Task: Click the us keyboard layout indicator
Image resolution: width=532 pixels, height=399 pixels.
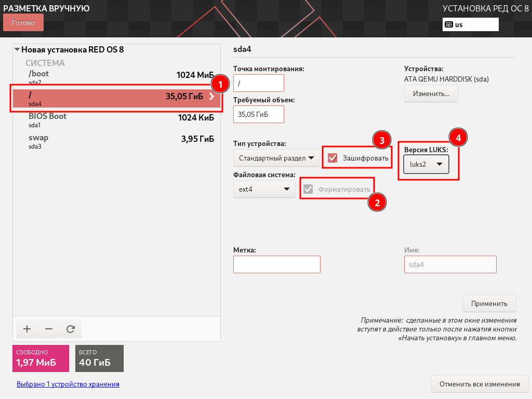Action: click(x=471, y=24)
